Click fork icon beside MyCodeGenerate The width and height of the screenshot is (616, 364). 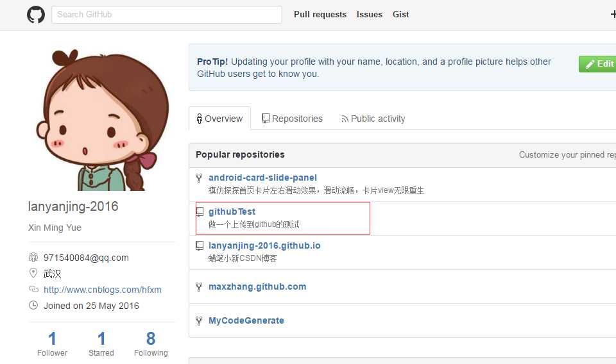[199, 321]
